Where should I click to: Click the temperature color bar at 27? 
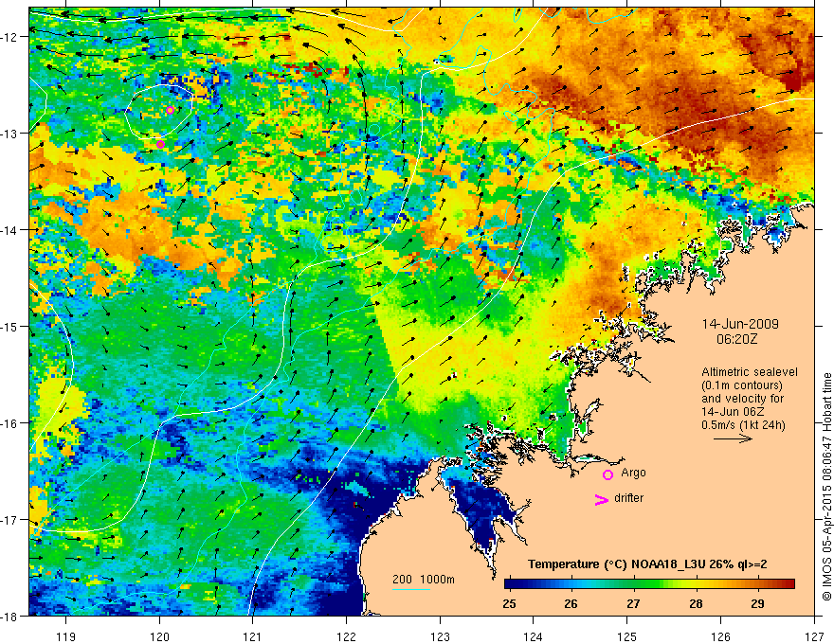pyautogui.click(x=633, y=583)
